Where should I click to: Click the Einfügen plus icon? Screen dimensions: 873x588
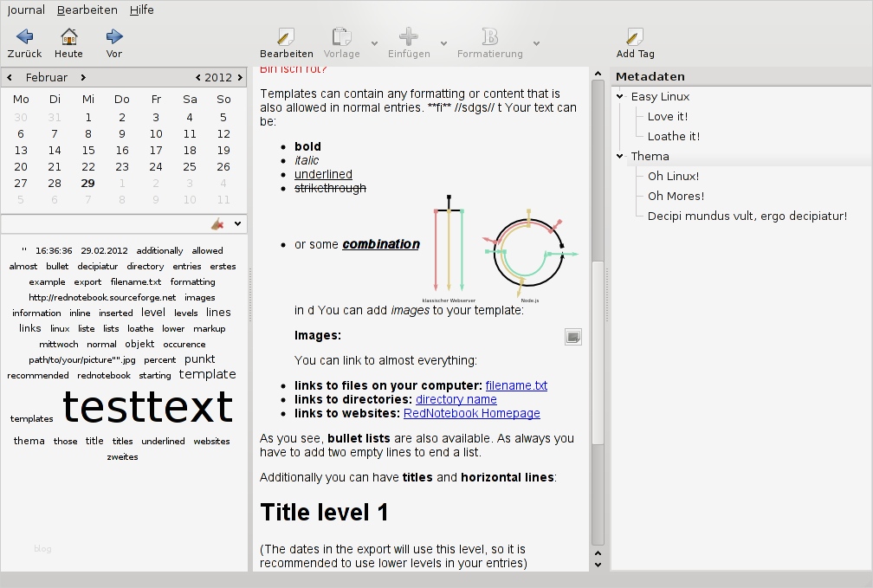(408, 36)
